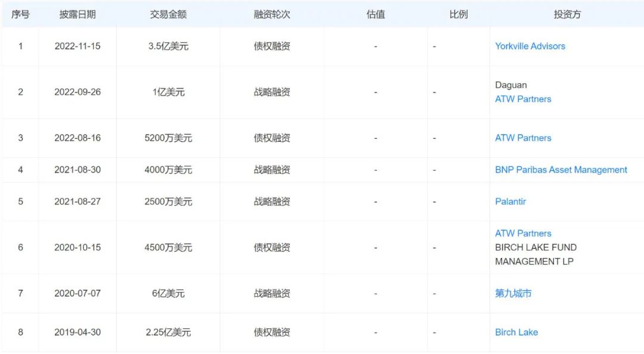Click the 交易金额 column header
The width and height of the screenshot is (644, 354).
(168, 14)
